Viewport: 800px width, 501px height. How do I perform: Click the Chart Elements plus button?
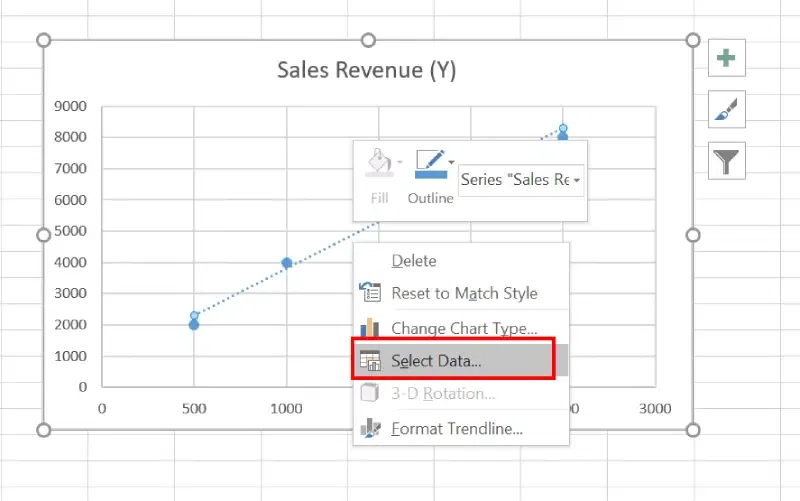(727, 58)
